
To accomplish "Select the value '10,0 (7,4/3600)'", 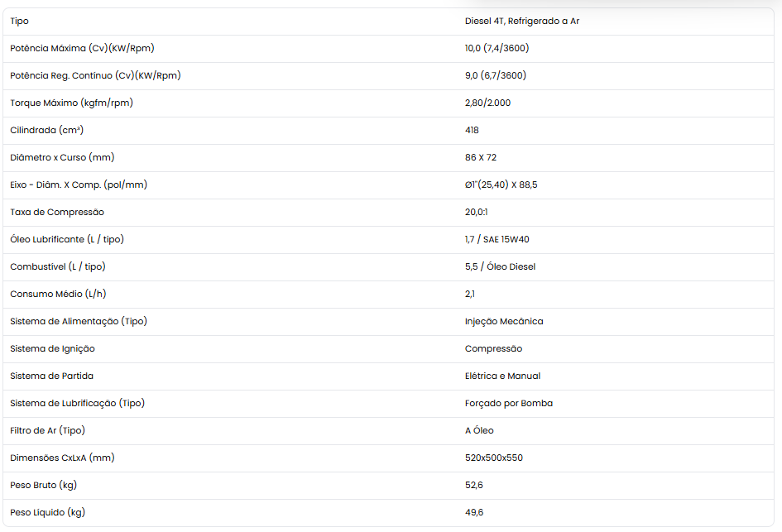I will tap(497, 48).
